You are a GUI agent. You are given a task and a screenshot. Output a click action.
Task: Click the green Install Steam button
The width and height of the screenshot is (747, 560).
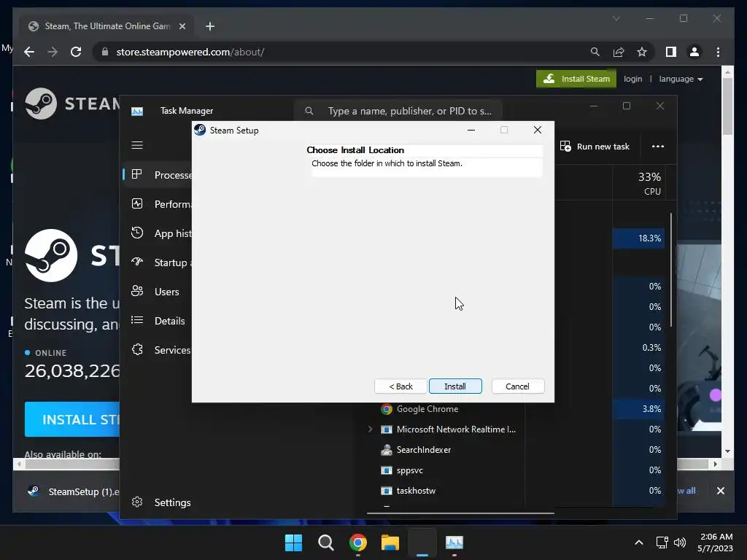tap(576, 79)
